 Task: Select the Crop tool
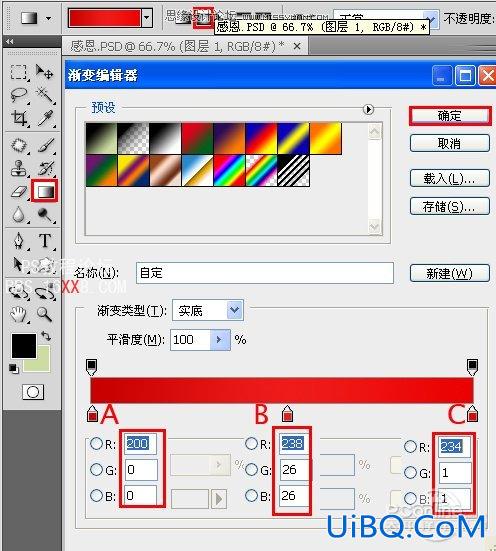pyautogui.click(x=19, y=118)
